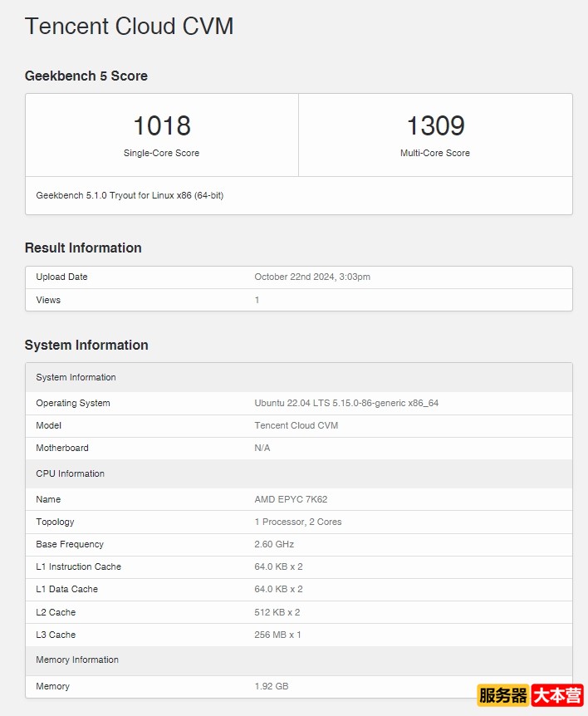588x716 pixels.
Task: Click the System Information table header row
Action: tap(76, 377)
